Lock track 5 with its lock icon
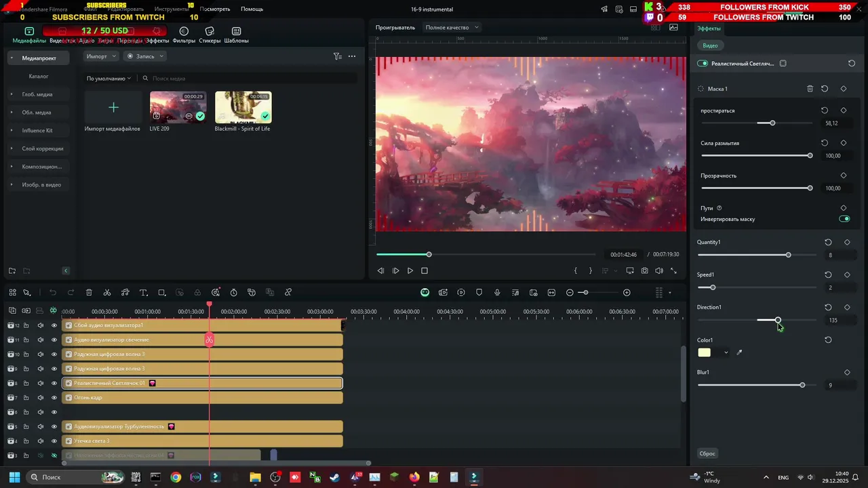 pyautogui.click(x=26, y=427)
